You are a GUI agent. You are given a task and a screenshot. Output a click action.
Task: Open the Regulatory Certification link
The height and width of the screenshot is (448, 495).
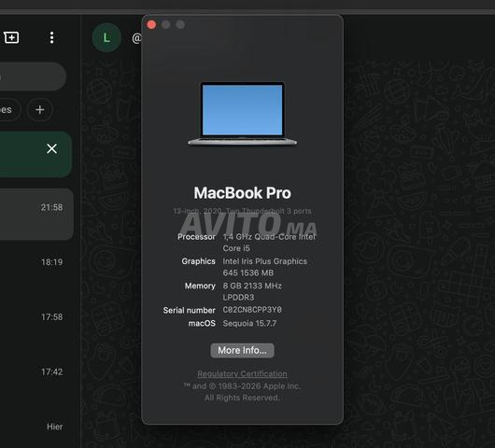click(243, 374)
